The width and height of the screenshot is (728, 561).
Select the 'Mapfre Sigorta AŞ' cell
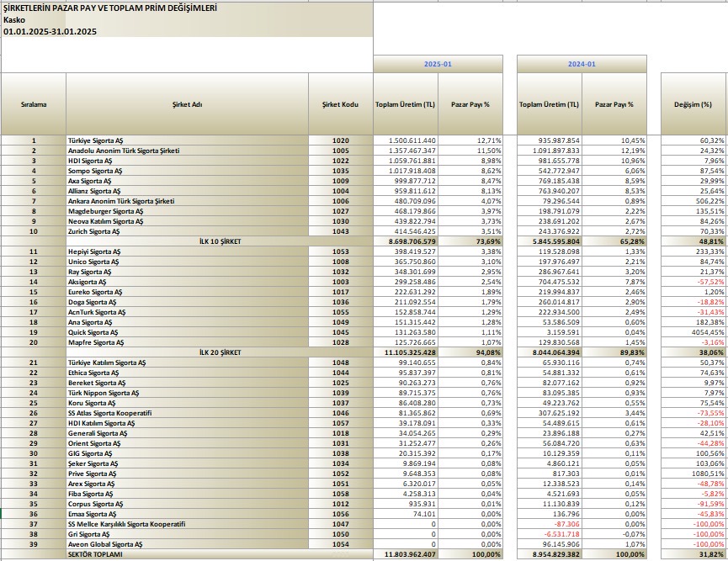tap(187, 342)
